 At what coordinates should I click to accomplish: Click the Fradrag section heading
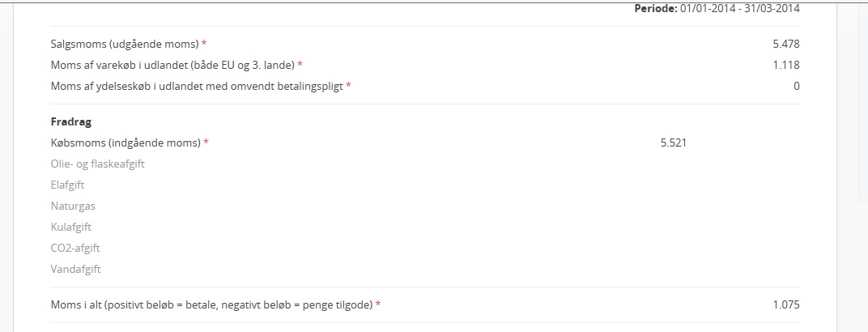point(71,121)
